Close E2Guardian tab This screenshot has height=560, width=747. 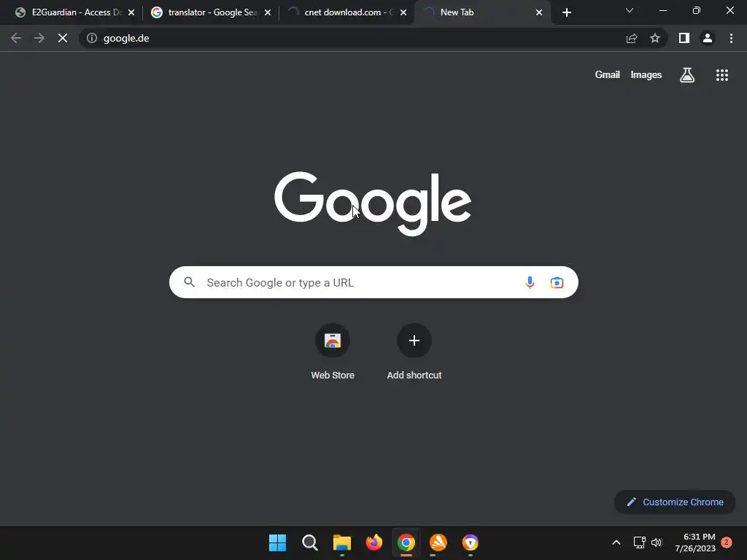point(131,12)
